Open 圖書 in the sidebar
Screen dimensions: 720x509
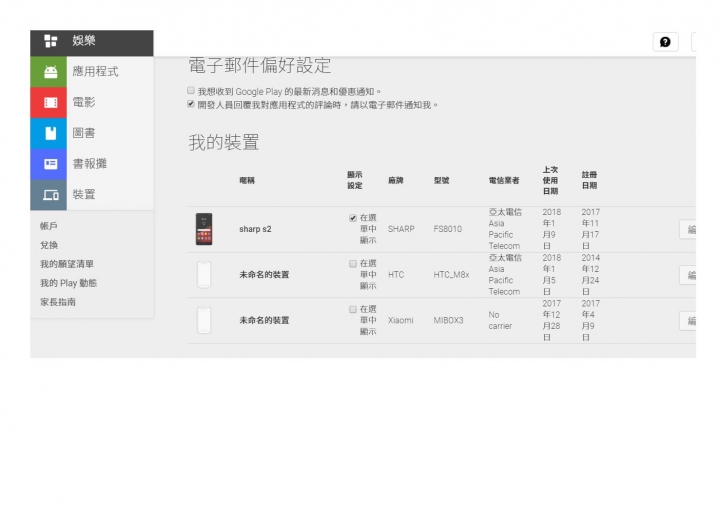84,133
